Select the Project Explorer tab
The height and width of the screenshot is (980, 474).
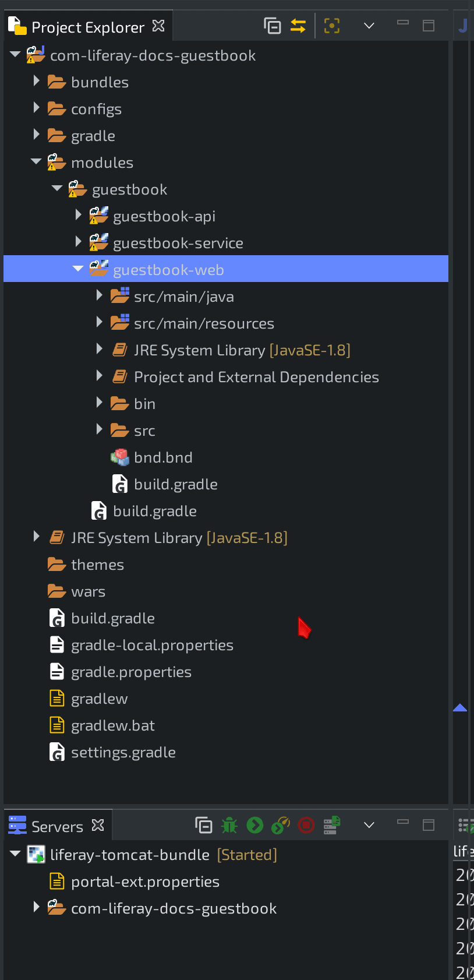point(87,27)
